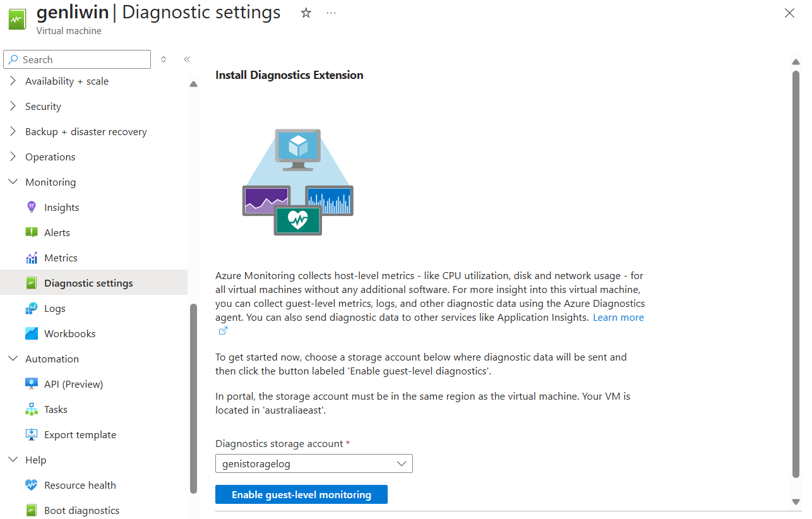
Task: Click Enable guest-level monitoring button
Action: point(301,494)
